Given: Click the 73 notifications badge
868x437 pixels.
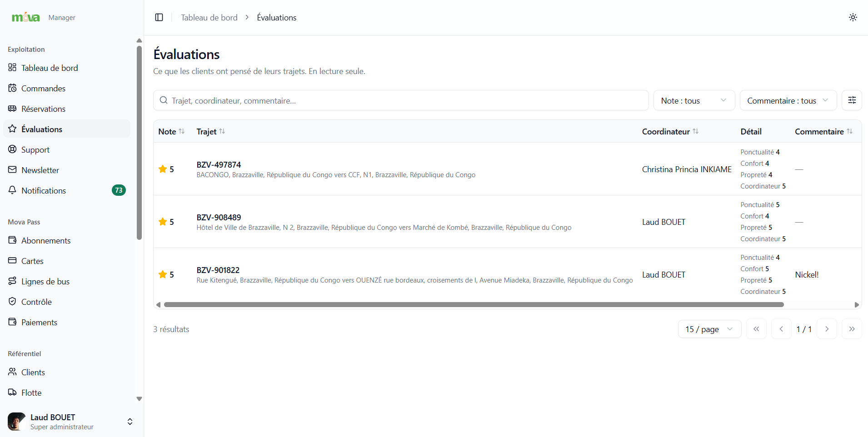Looking at the screenshot, I should tap(119, 190).
